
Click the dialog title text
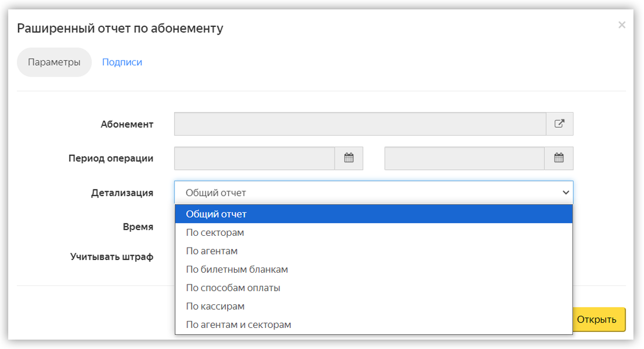click(120, 28)
